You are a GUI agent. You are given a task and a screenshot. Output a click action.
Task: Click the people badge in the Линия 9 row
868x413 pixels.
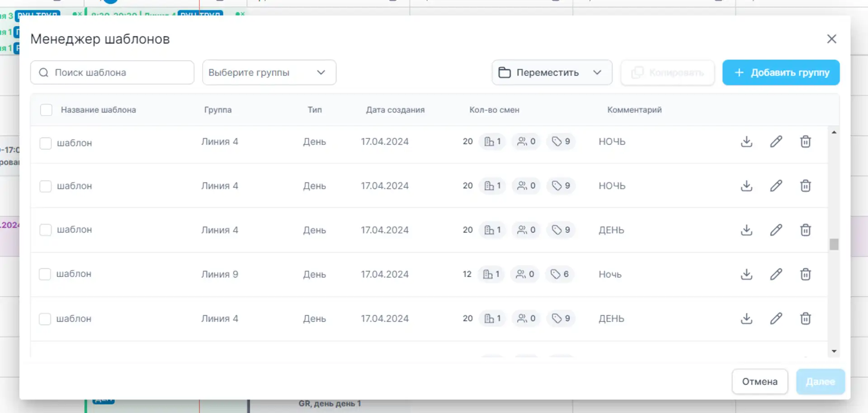coord(525,274)
